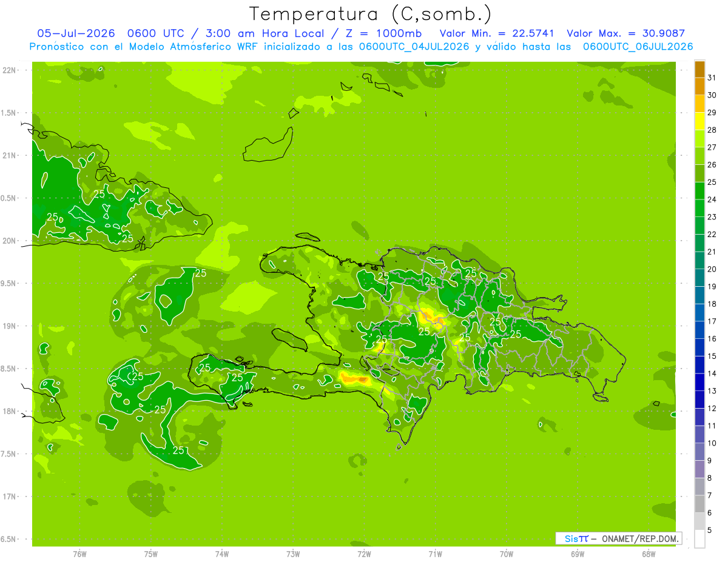Click the '17N' latitude axis label
This screenshot has width=728, height=562.
9,497
